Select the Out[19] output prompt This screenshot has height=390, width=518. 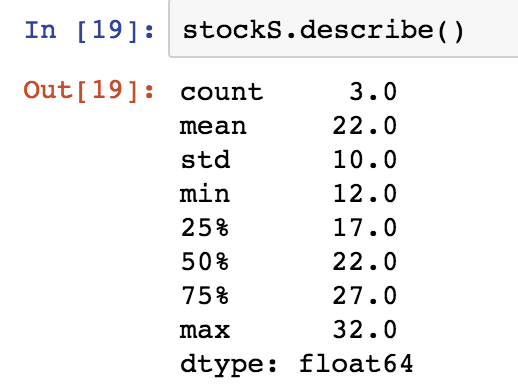click(89, 91)
